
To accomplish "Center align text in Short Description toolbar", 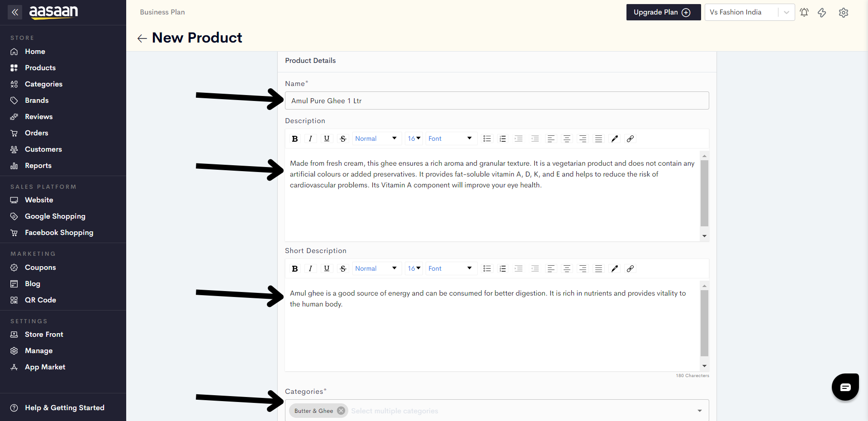I will pos(567,268).
